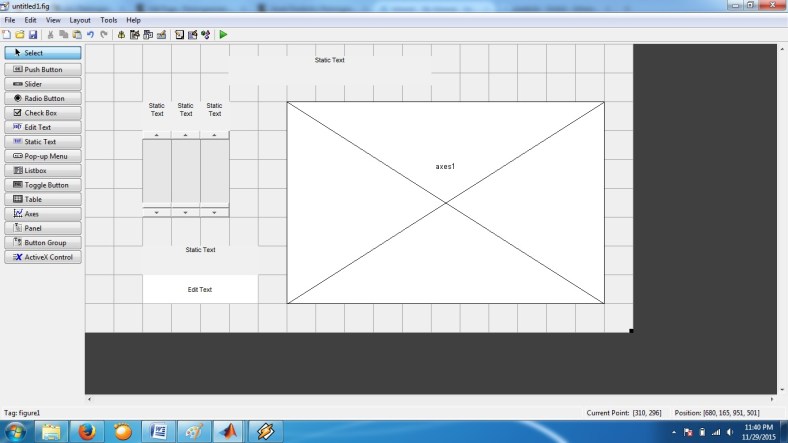Open the Object Browser toolbar icon
The width and height of the screenshot is (788, 443).
click(x=205, y=34)
